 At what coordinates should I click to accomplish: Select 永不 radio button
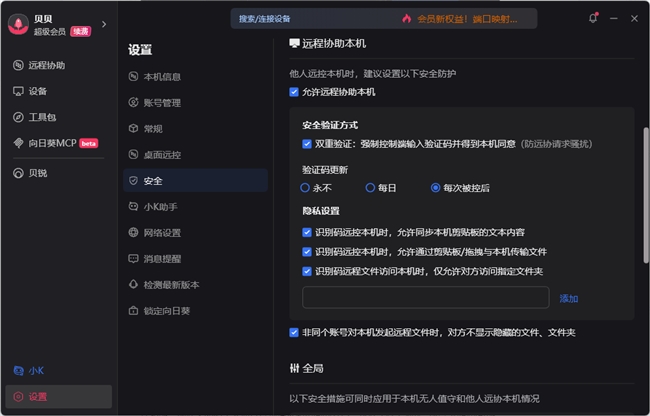click(x=306, y=187)
